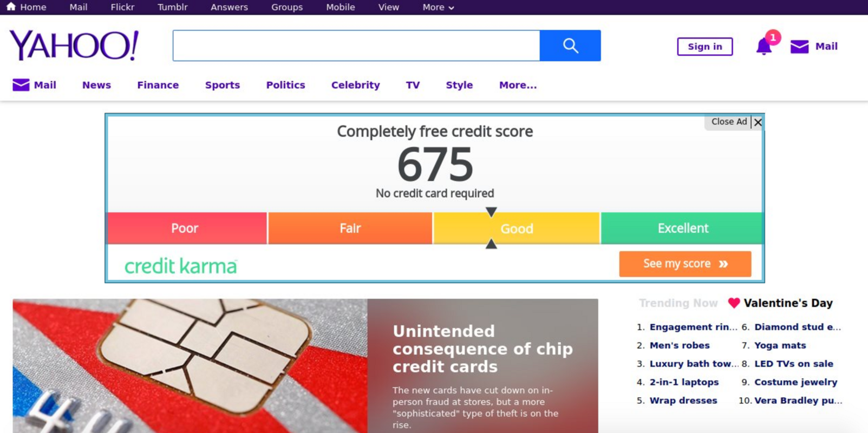Image resolution: width=868 pixels, height=433 pixels.
Task: Click the chevron arrows on See my score
Action: pyautogui.click(x=722, y=264)
